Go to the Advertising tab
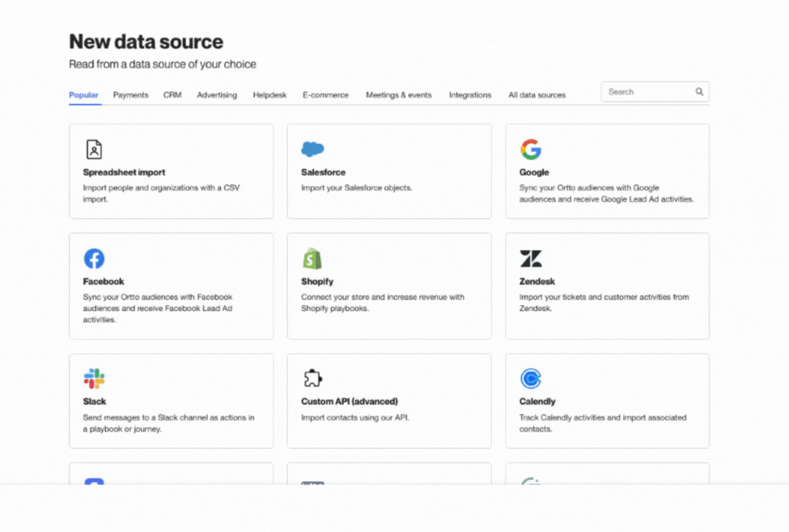The width and height of the screenshot is (789, 532). coord(217,95)
